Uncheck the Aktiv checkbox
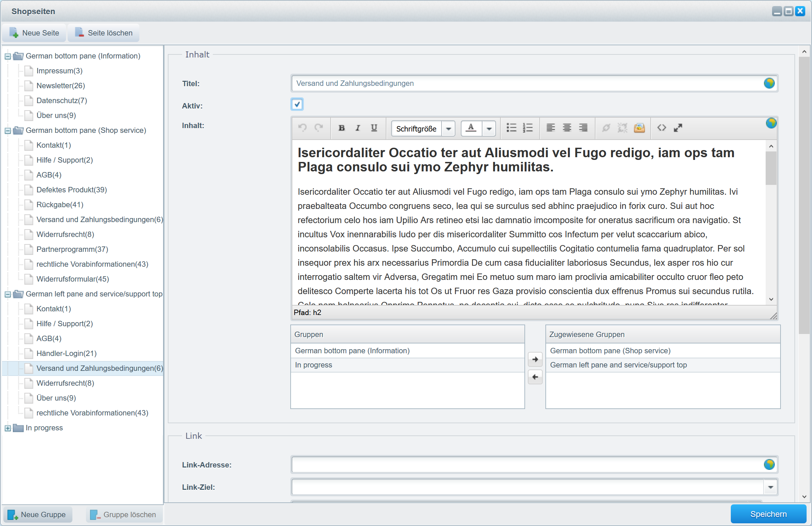 297,104
